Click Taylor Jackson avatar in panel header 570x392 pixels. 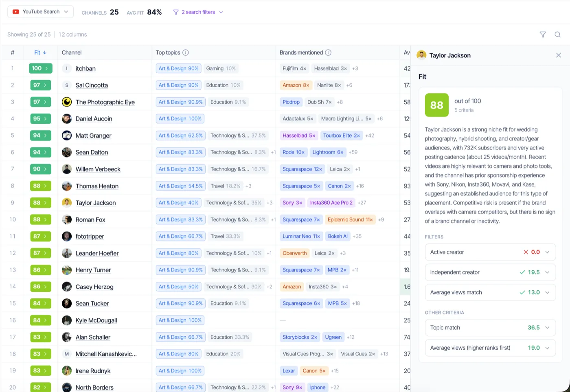tap(421, 55)
